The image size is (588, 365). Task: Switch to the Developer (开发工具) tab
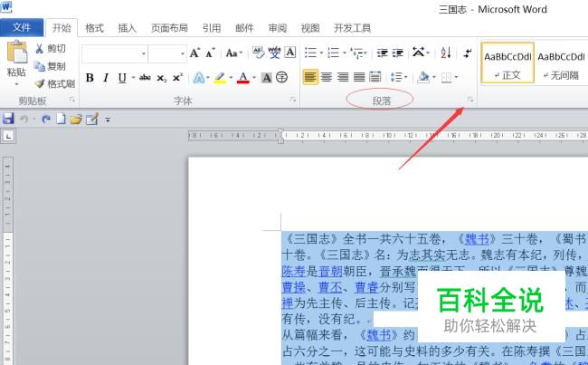pyautogui.click(x=352, y=28)
